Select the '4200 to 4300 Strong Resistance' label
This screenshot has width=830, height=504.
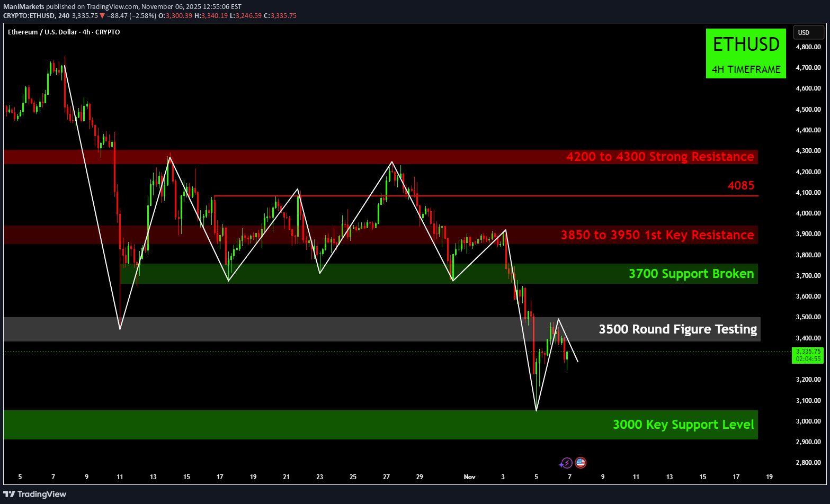(x=660, y=157)
